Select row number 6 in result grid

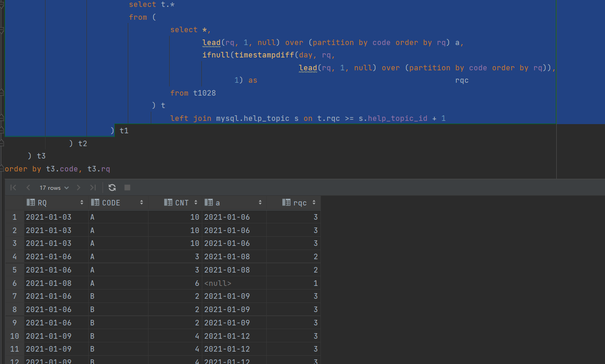click(15, 283)
